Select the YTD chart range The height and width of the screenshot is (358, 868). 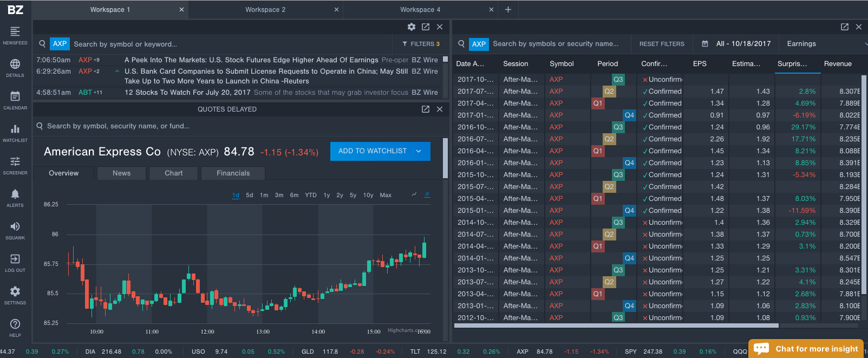coord(311,195)
